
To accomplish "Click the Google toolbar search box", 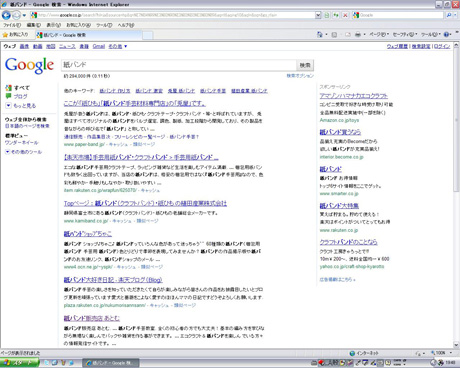I will click(x=398, y=15).
